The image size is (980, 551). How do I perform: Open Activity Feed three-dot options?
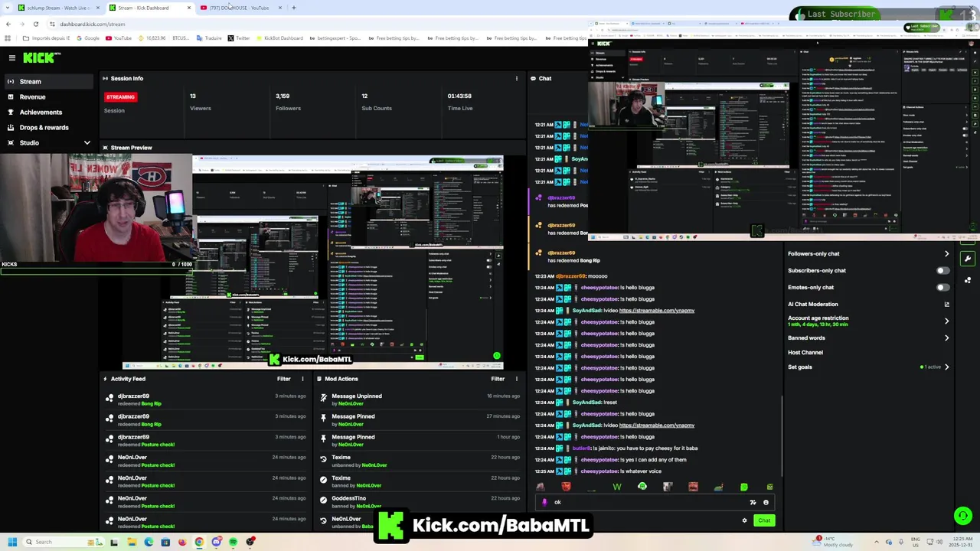302,379
